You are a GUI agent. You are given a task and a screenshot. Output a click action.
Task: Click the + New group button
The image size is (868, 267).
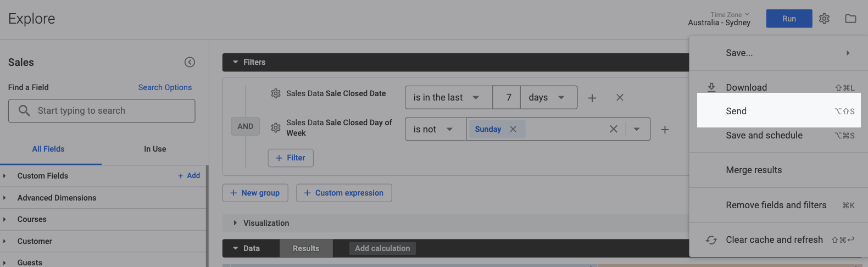coord(255,193)
